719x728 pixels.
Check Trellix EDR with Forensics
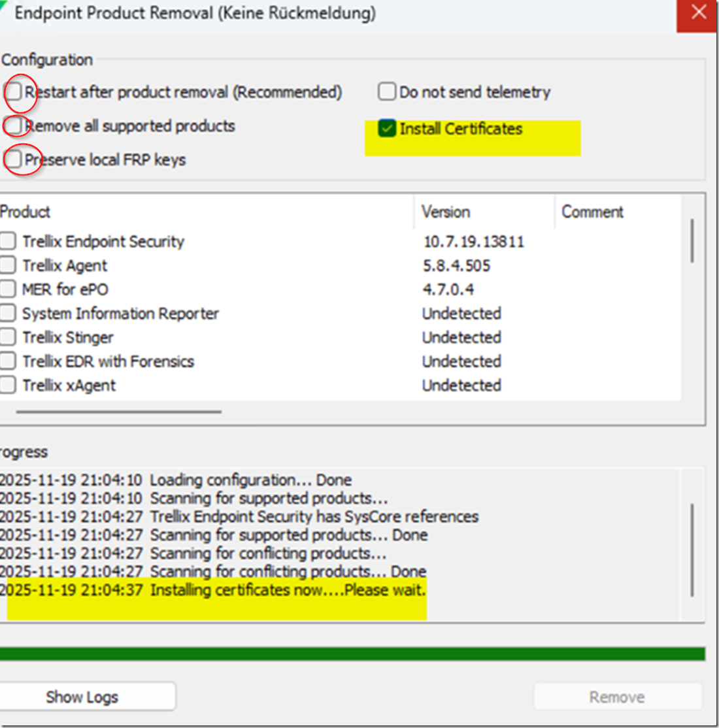coord(8,361)
